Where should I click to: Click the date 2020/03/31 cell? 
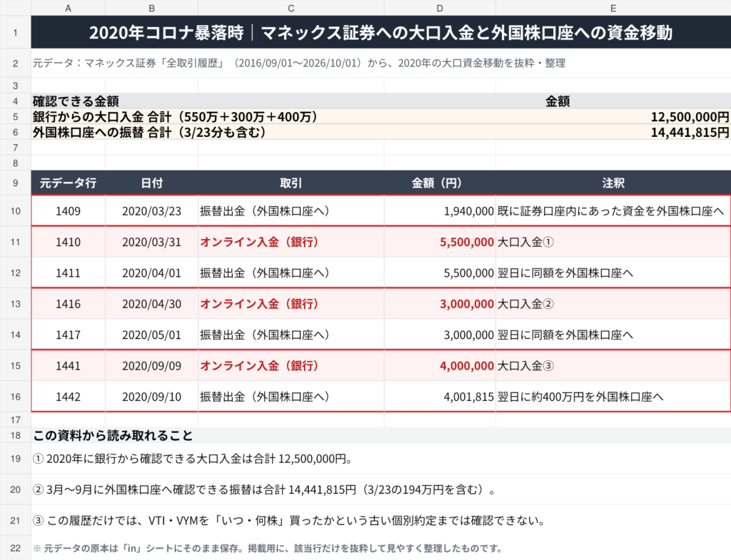click(x=151, y=242)
